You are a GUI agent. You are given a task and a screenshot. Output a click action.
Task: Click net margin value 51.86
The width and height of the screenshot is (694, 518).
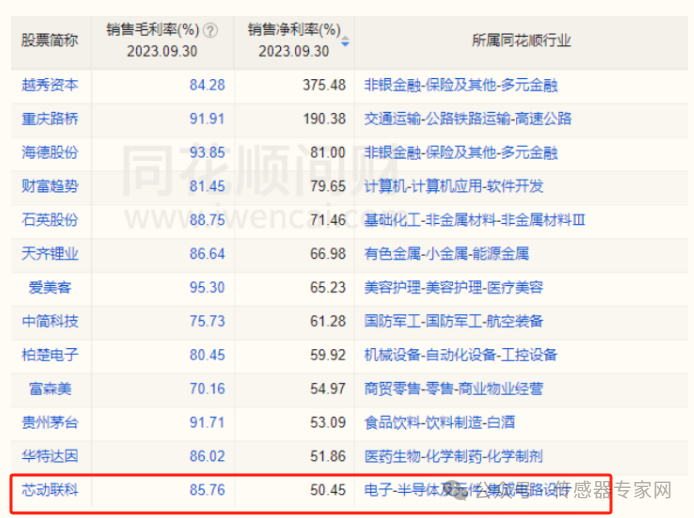coord(328,456)
